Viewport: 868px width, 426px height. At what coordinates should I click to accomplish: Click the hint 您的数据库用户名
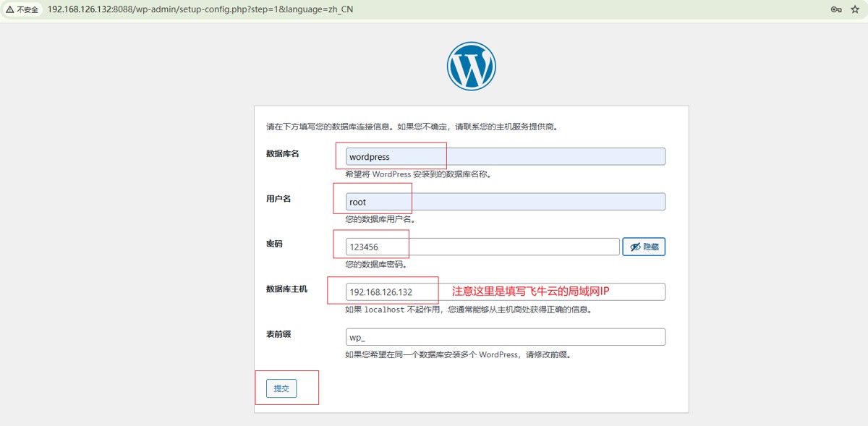(x=380, y=219)
